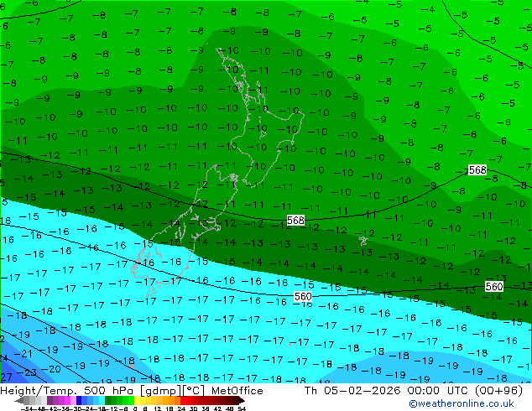Click the bright red swatch in the temperature legend
Screen dimensions: 532x411
tap(183, 400)
